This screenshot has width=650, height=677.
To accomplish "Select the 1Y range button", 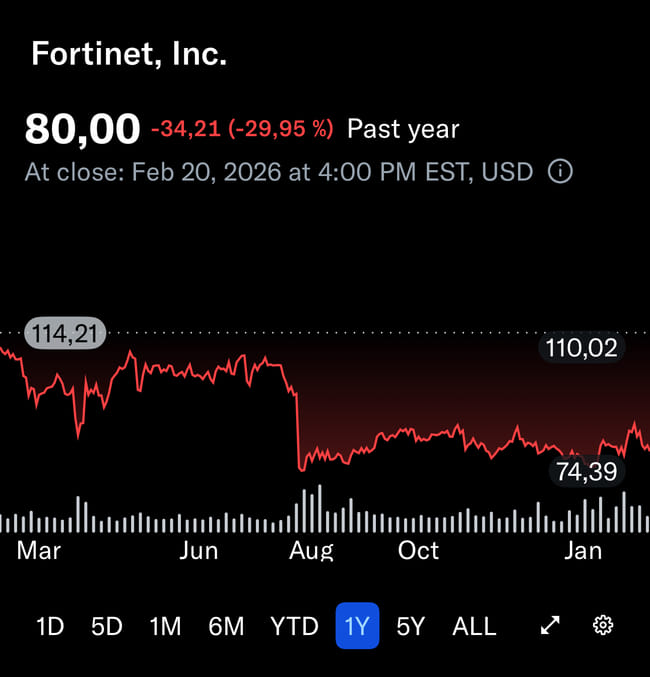I will (x=357, y=626).
